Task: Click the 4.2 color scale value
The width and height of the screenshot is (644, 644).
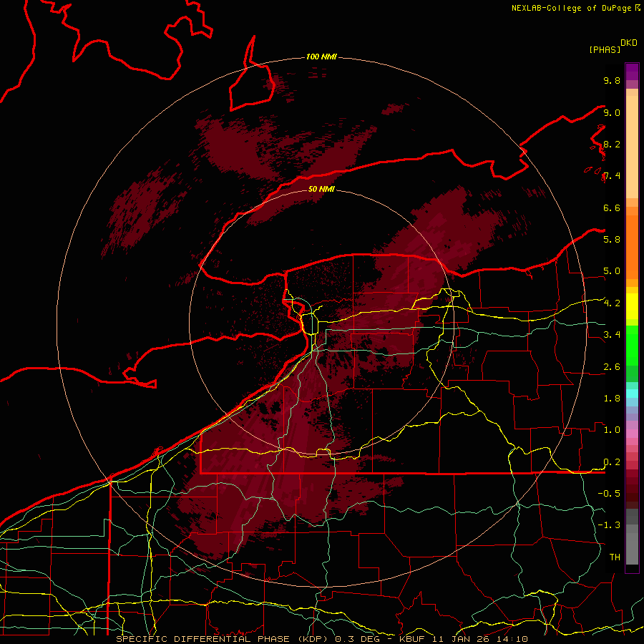Action: pos(612,303)
